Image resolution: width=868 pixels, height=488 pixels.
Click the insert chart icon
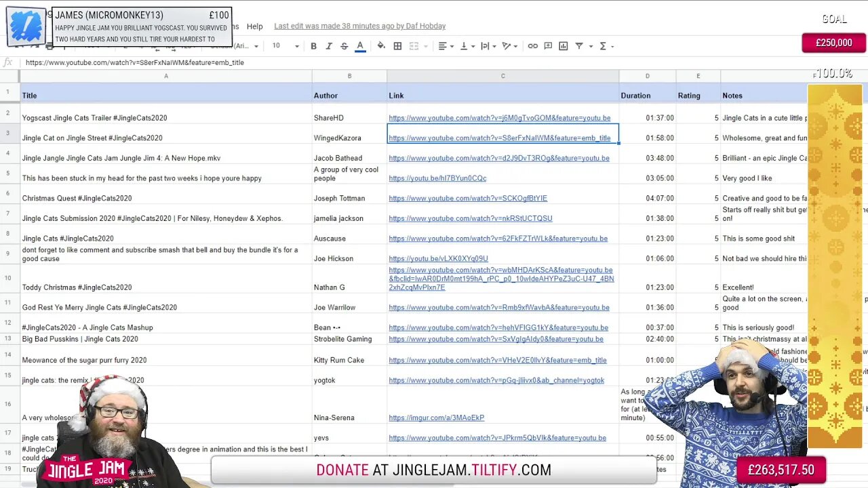tap(564, 46)
